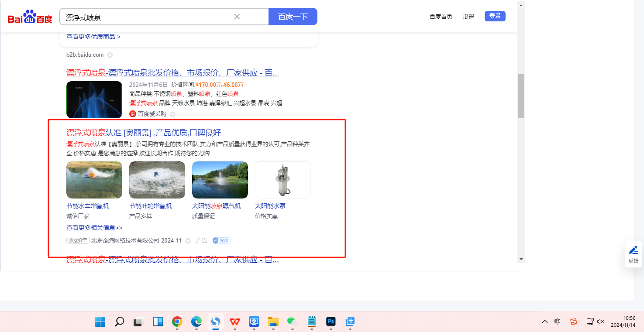Click the 太阳能水泵 text link
This screenshot has width=644, height=332.
270,206
